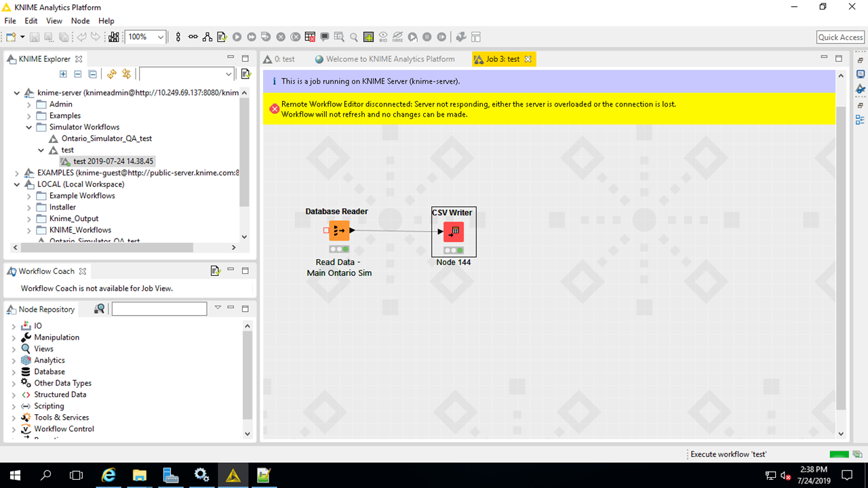This screenshot has width=868, height=488.
Task: Collapse the knime-server tree node
Action: pos(17,93)
